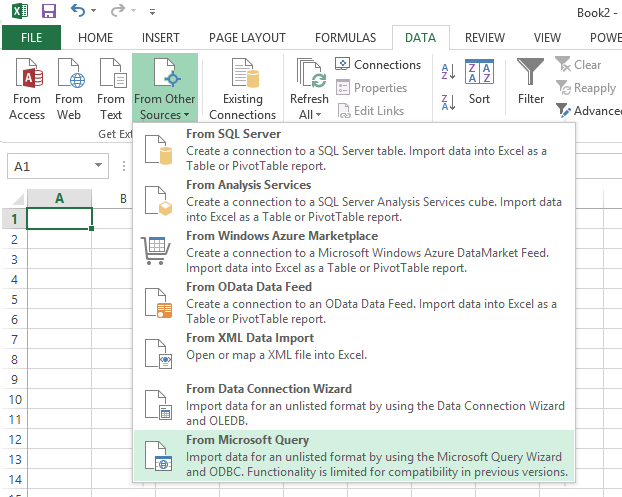Switch to the FORMULAS tab

pyautogui.click(x=346, y=38)
